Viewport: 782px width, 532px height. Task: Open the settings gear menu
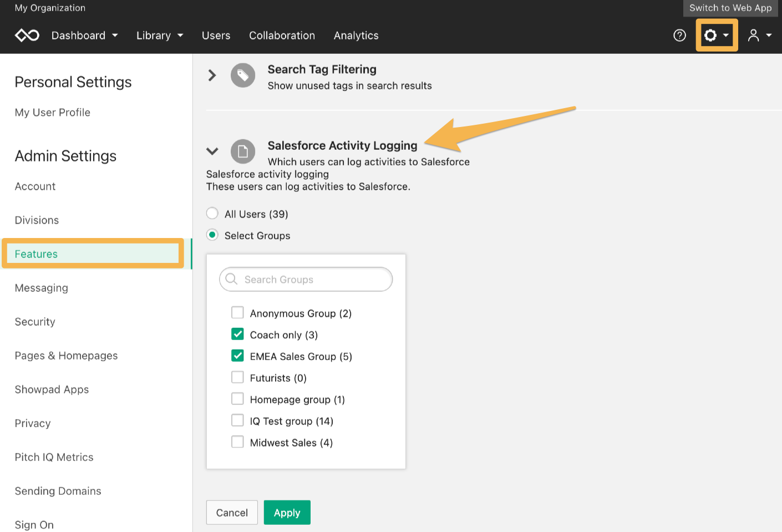point(717,36)
